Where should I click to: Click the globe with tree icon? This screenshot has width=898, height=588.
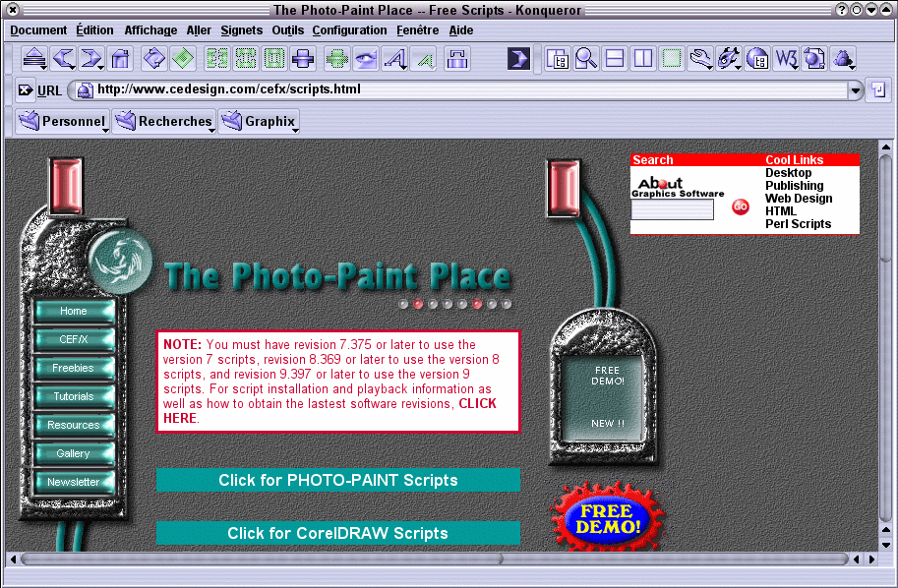click(x=757, y=58)
